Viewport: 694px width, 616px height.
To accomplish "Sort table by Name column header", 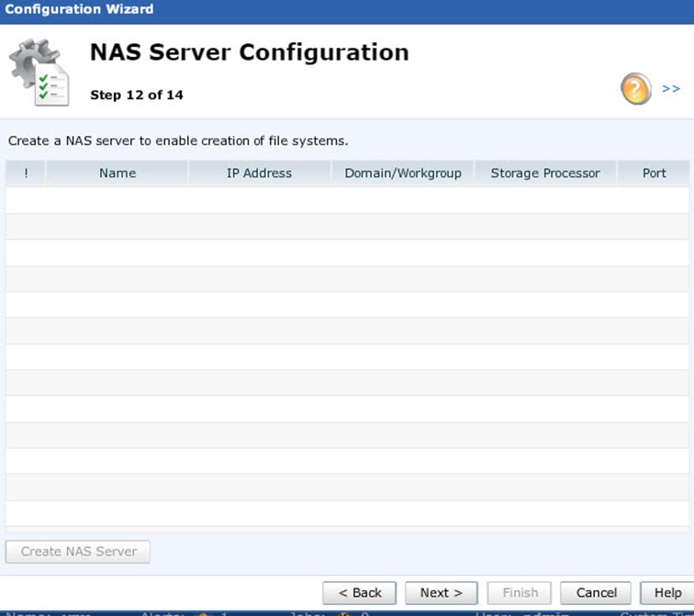I will pyautogui.click(x=118, y=173).
